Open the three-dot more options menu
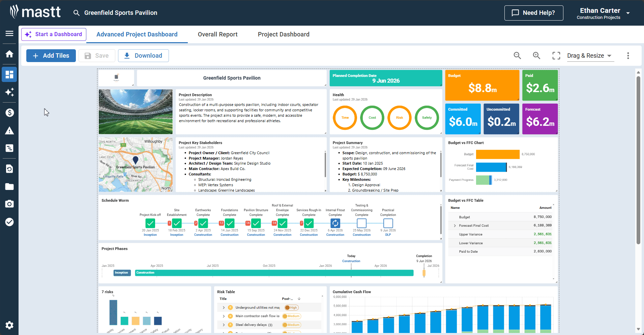The image size is (644, 335). coord(628,55)
